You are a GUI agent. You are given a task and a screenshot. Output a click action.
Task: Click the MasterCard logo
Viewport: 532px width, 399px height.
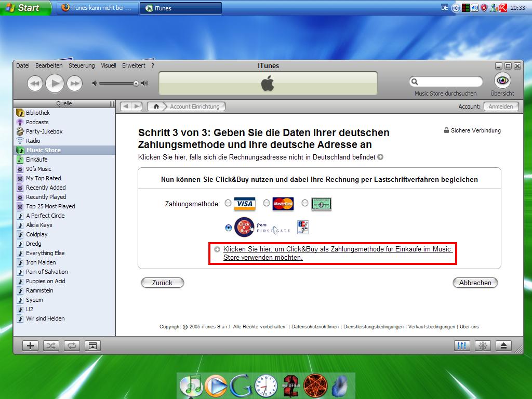pos(283,204)
